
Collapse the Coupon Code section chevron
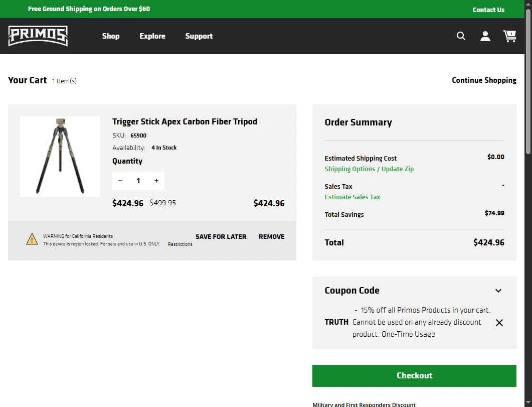(498, 291)
